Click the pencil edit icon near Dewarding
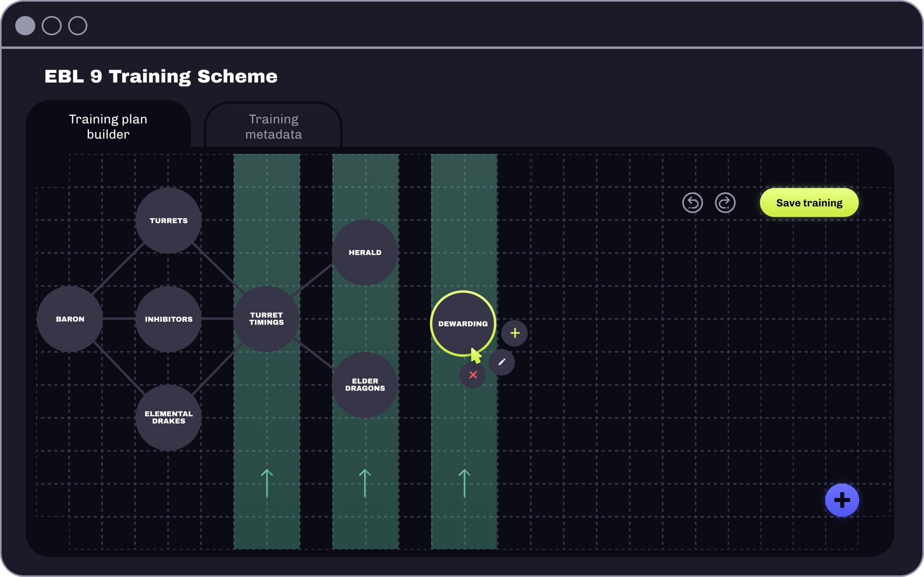This screenshot has height=577, width=924. [502, 362]
